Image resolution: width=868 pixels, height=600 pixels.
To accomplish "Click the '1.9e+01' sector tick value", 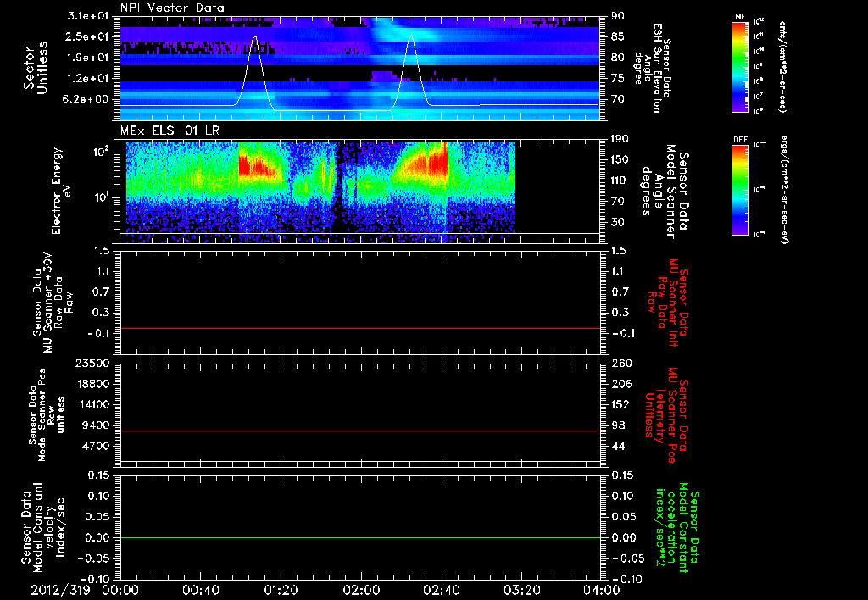I will coord(88,58).
